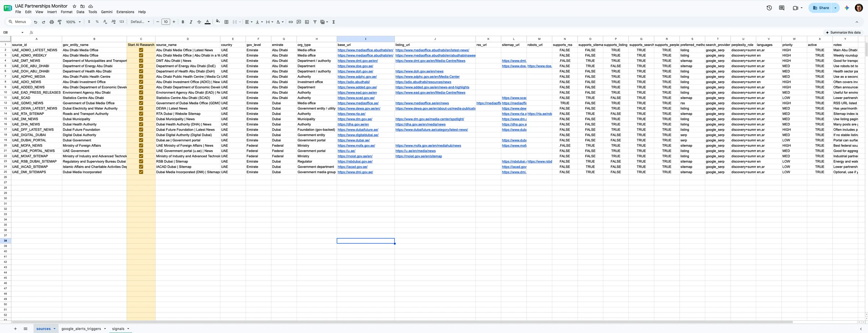Open the https://www.doh.gov.ae/ base_url link
The width and height of the screenshot is (868, 333).
pos(355,72)
